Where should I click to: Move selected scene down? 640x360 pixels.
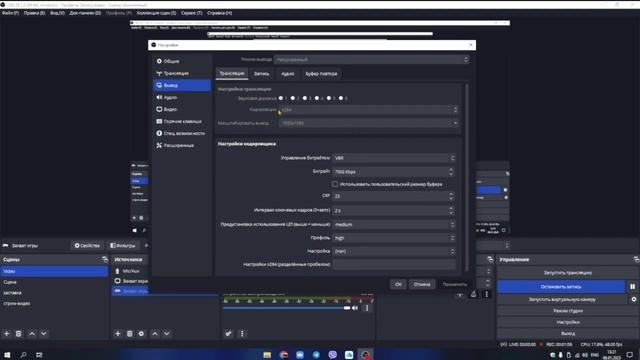pyautogui.click(x=44, y=333)
